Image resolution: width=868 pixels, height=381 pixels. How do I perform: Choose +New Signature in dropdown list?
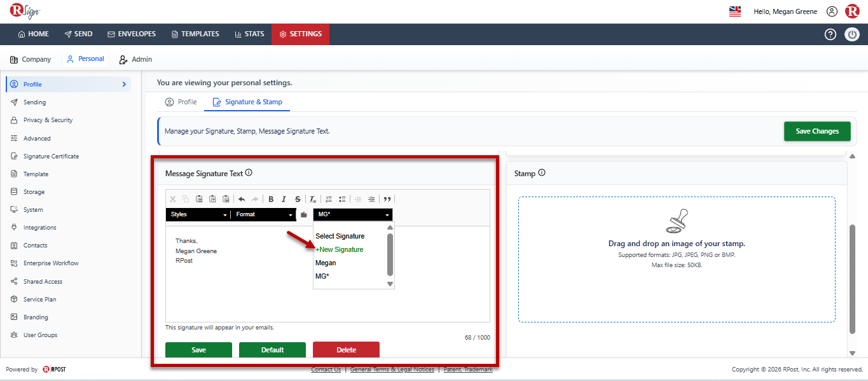click(340, 249)
